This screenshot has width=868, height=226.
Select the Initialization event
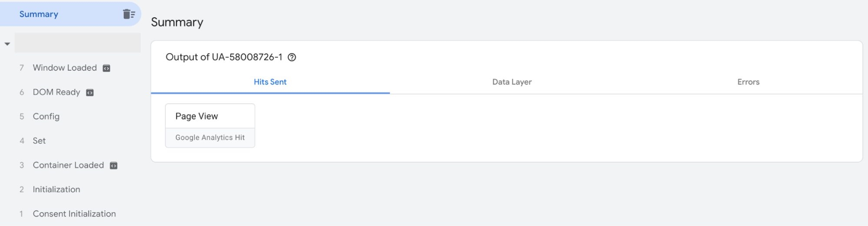[56, 189]
